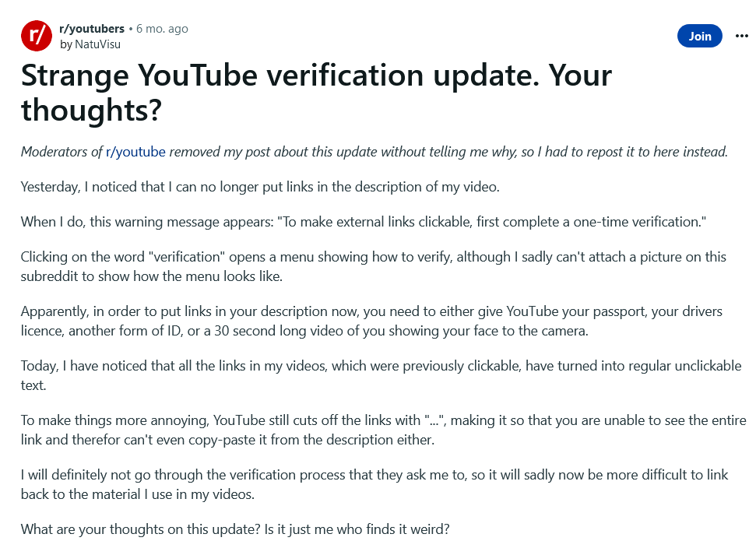Click the "6 mo. ago" post timestamp
The image size is (756, 541).
(x=162, y=29)
